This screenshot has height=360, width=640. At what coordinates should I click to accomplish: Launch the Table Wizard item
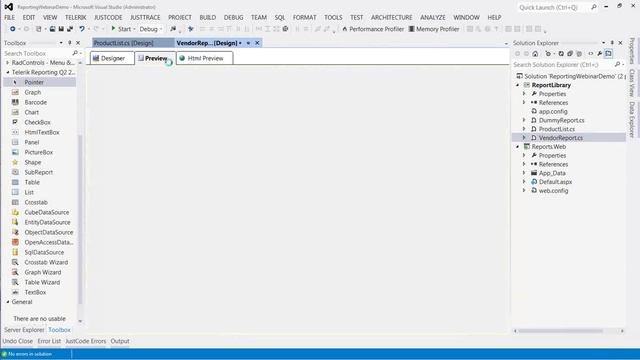coord(42,282)
